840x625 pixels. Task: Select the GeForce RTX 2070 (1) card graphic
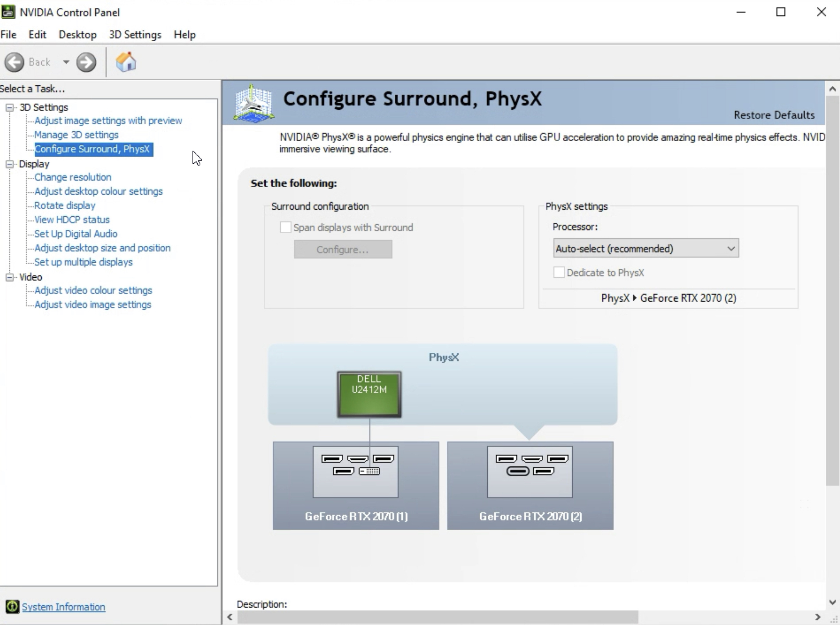pos(355,485)
